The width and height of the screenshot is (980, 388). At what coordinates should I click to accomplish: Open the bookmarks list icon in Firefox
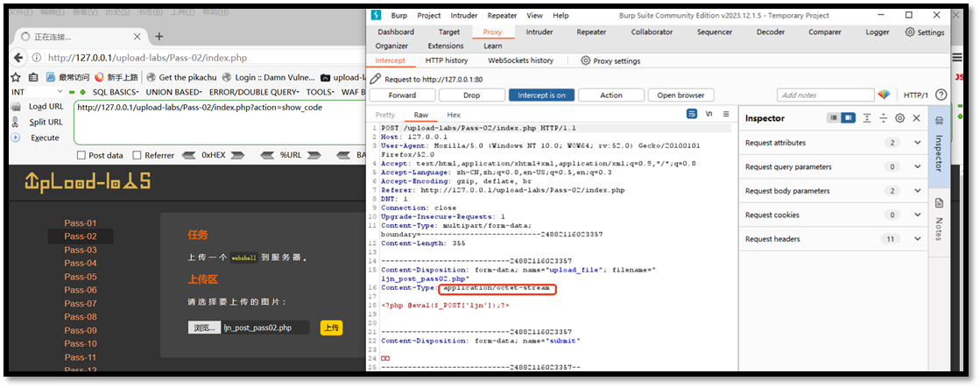[x=34, y=77]
